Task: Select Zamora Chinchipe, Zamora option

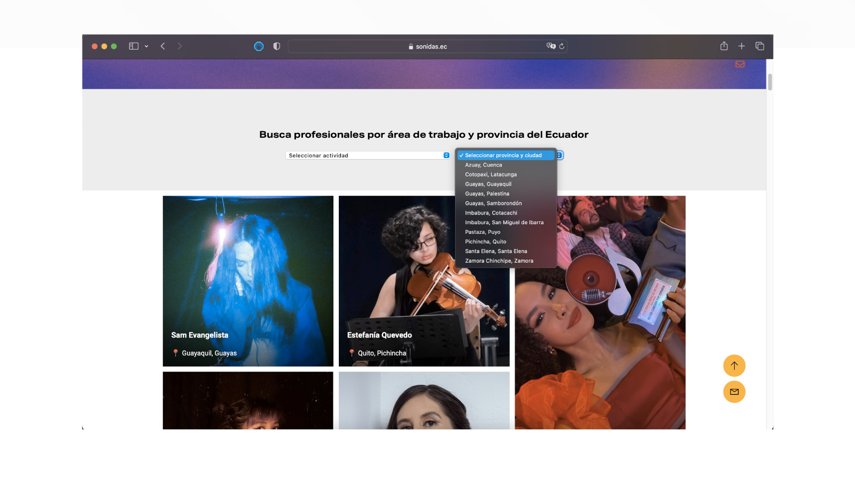Action: click(x=499, y=261)
